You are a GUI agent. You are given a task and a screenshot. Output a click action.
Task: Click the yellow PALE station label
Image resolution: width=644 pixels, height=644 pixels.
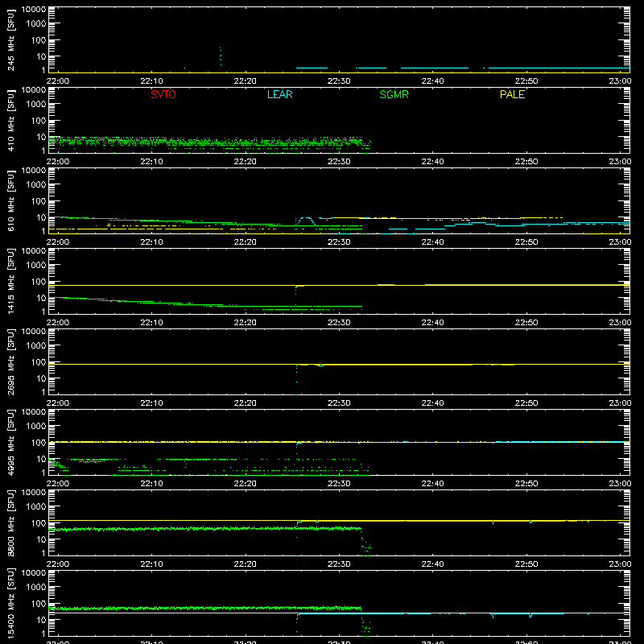(512, 94)
